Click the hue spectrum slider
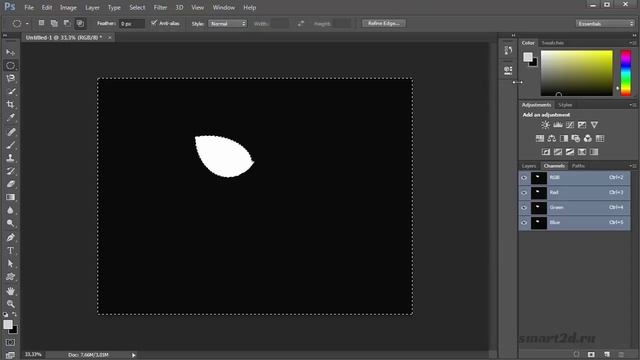This screenshot has width=640, height=360. (x=626, y=73)
